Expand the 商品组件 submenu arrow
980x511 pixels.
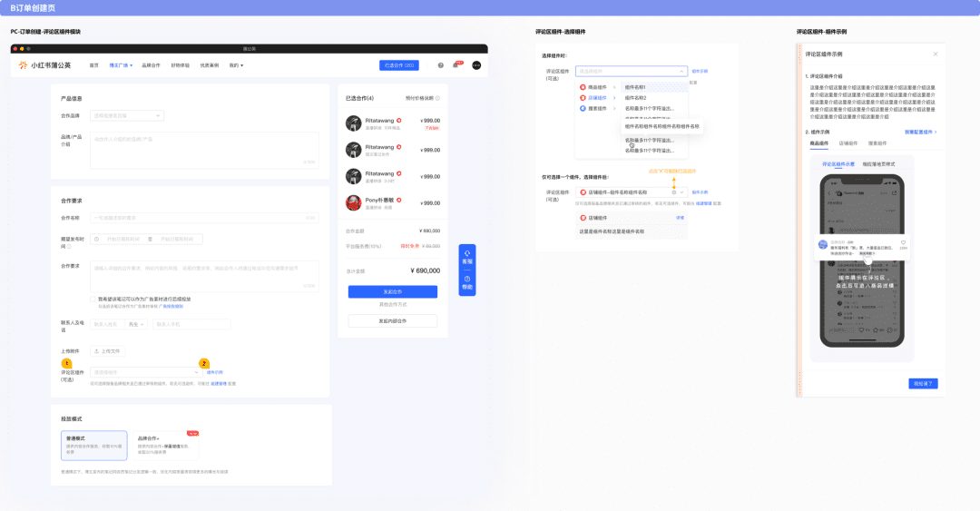click(613, 87)
